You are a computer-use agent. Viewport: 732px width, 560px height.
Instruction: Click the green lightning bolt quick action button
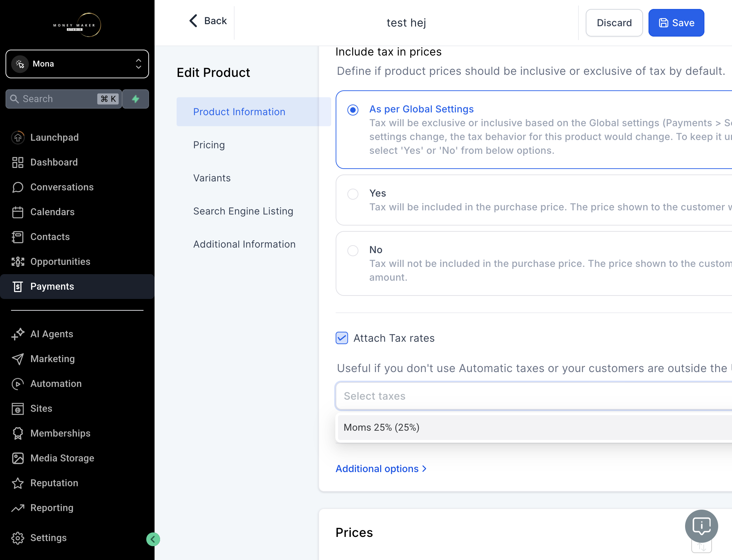[x=136, y=99]
